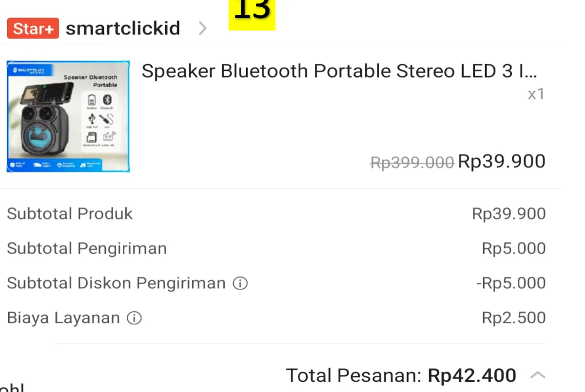Open info icon beside Subtotal Diskon Pengiriman
The width and height of the screenshot is (585, 392).
pyautogui.click(x=240, y=283)
